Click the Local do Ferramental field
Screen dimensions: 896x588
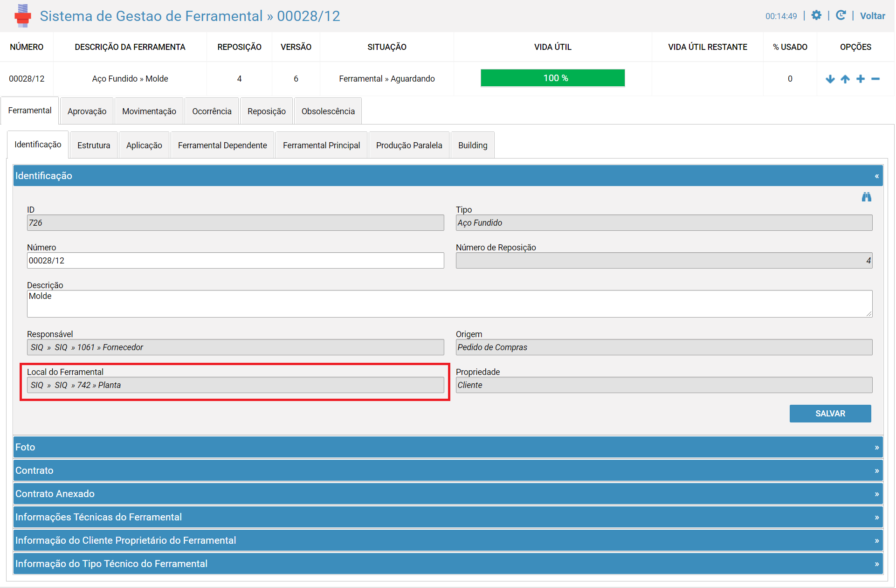click(x=235, y=385)
